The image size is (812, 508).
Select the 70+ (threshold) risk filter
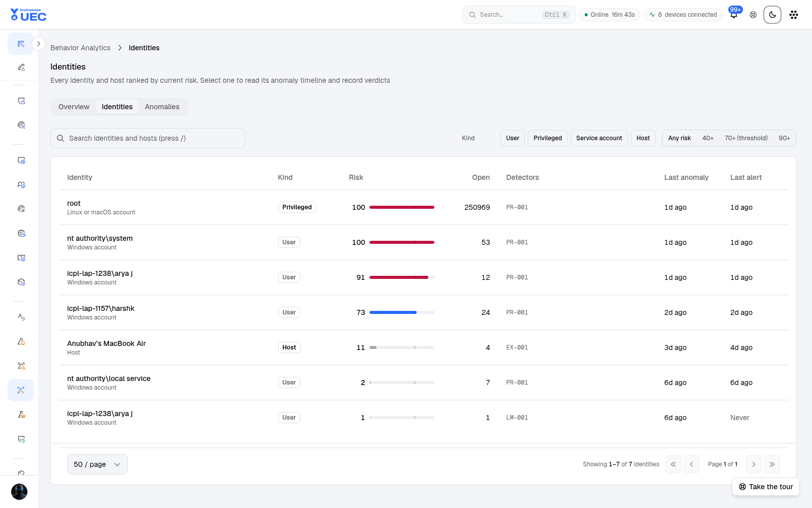coord(746,138)
